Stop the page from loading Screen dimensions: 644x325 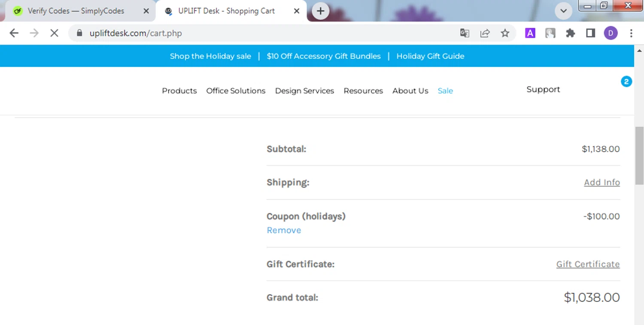coord(54,33)
